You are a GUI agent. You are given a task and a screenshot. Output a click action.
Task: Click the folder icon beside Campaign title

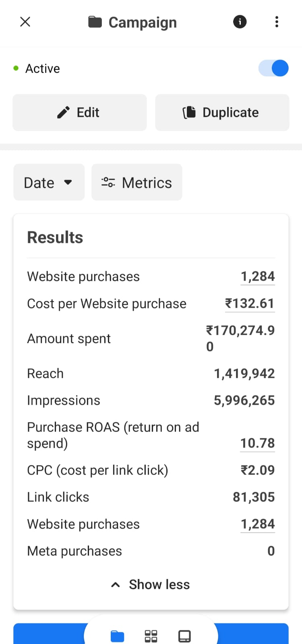95,22
